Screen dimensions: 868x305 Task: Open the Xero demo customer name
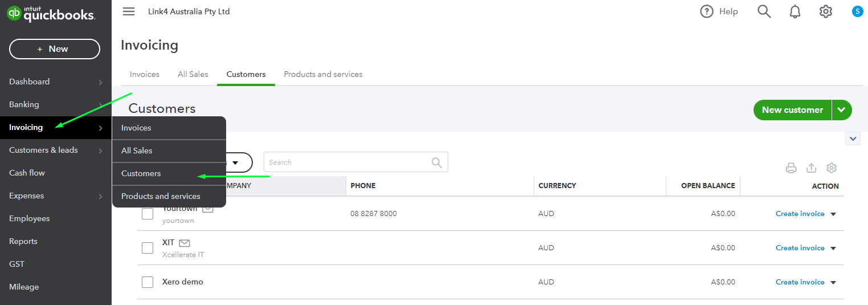click(182, 282)
